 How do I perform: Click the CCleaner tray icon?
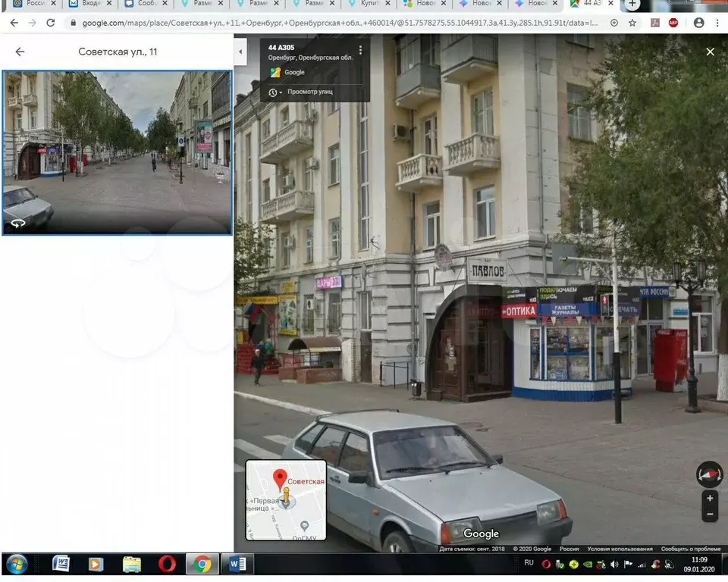coord(655,565)
